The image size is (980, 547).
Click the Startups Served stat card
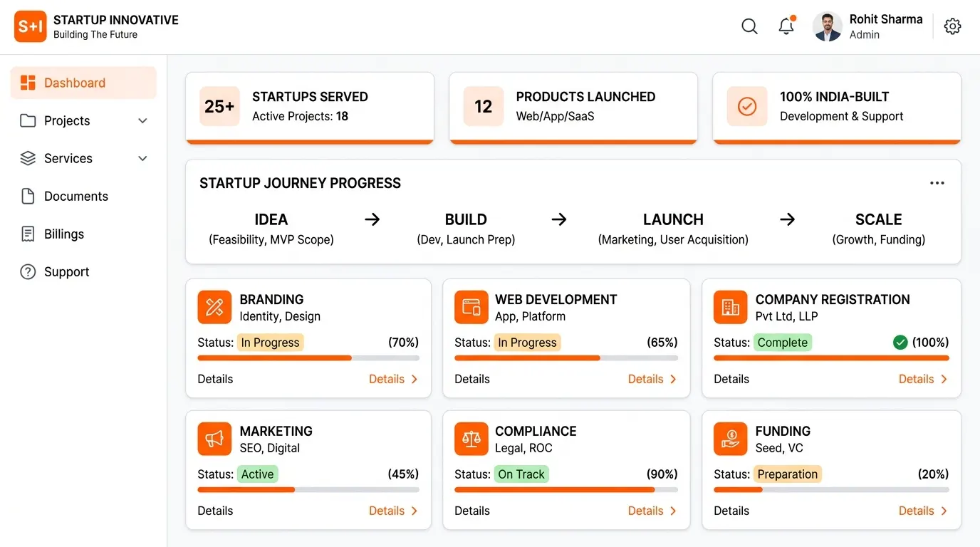[x=310, y=108]
